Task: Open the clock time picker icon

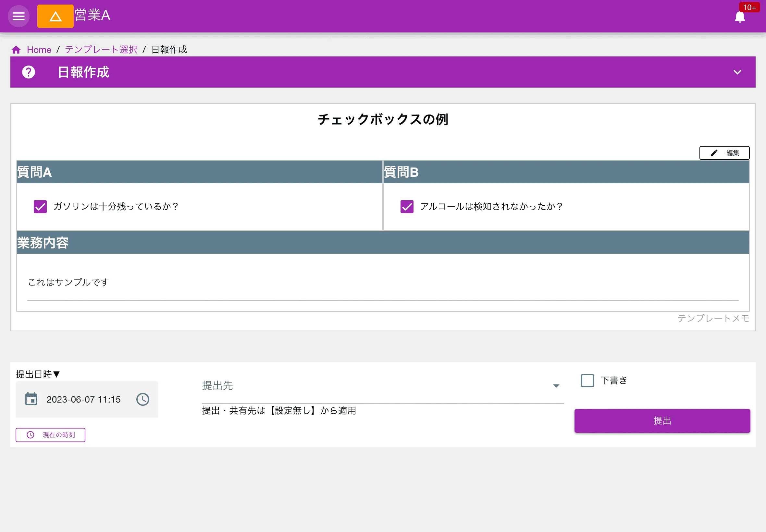Action: tap(142, 399)
